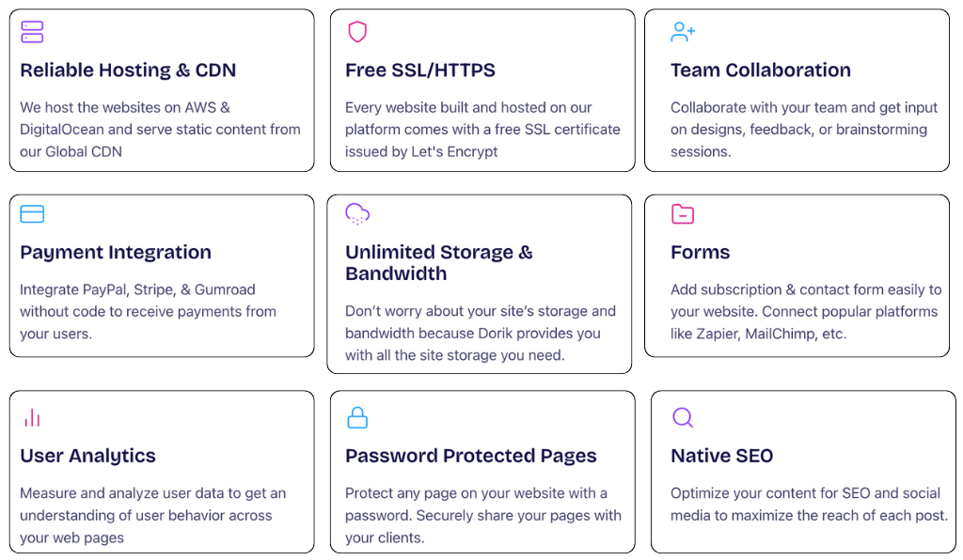This screenshot has width=963, height=560.
Task: Open the Free SSL/HTTPS heading
Action: [420, 70]
